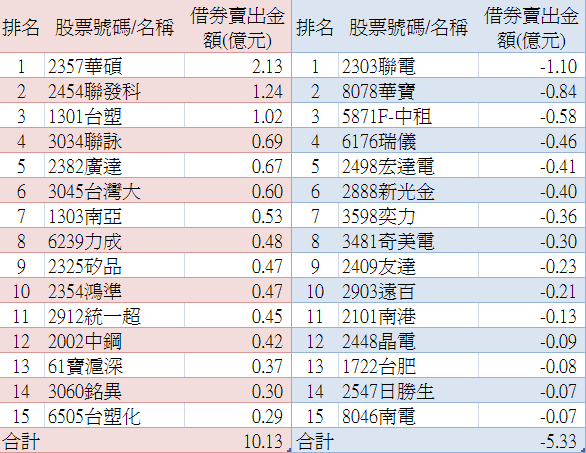Select the cell 1303南亞
Viewport: 586px width, 453px height.
[114, 216]
